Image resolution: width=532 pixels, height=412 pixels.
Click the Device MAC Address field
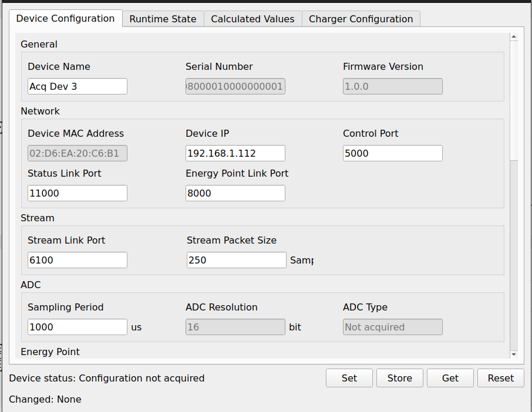point(78,153)
